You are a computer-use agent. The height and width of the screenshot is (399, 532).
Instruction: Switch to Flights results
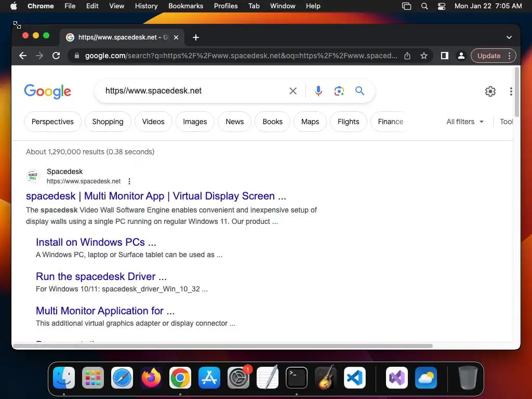pos(349,122)
